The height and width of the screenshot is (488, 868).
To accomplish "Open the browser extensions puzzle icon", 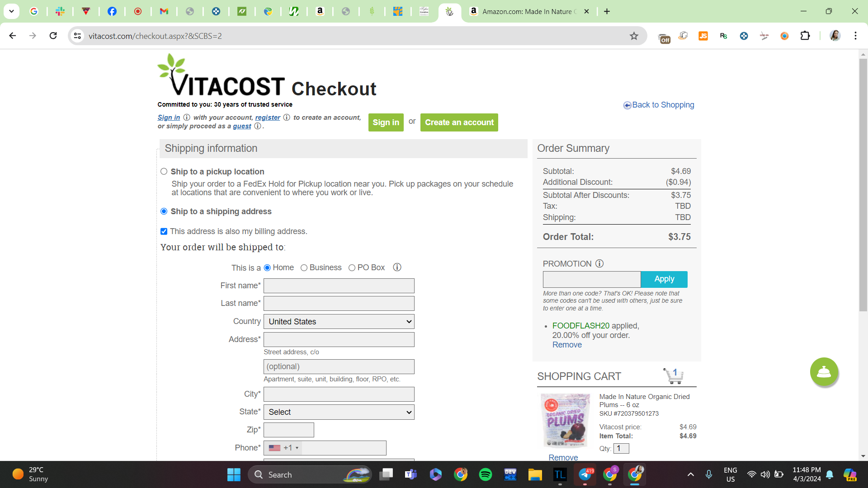I will point(805,36).
